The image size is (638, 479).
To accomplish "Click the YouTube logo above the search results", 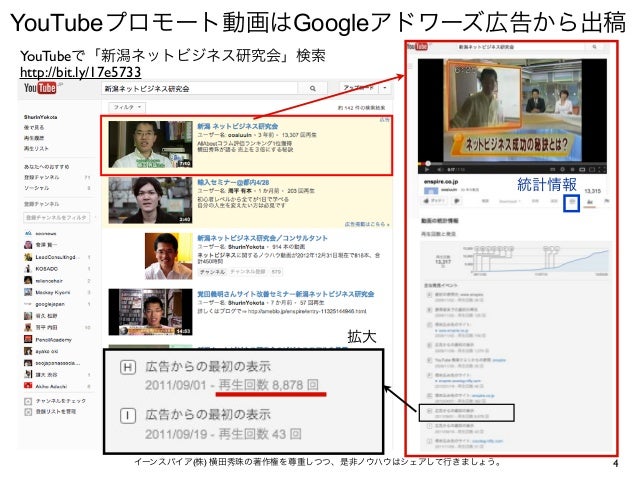I will click(42, 87).
